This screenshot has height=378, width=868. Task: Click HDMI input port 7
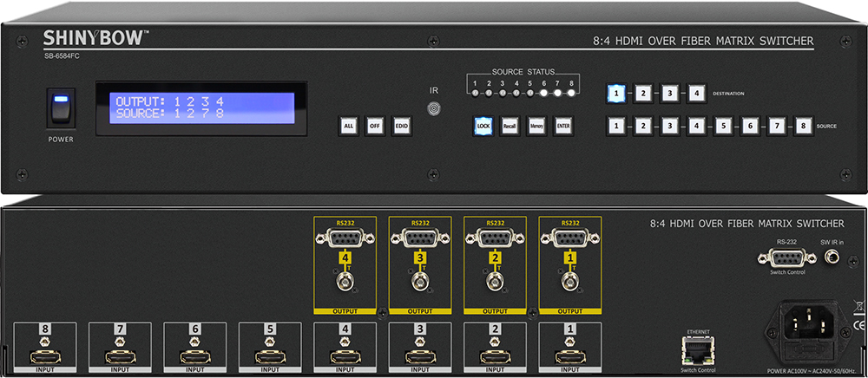(x=120, y=356)
